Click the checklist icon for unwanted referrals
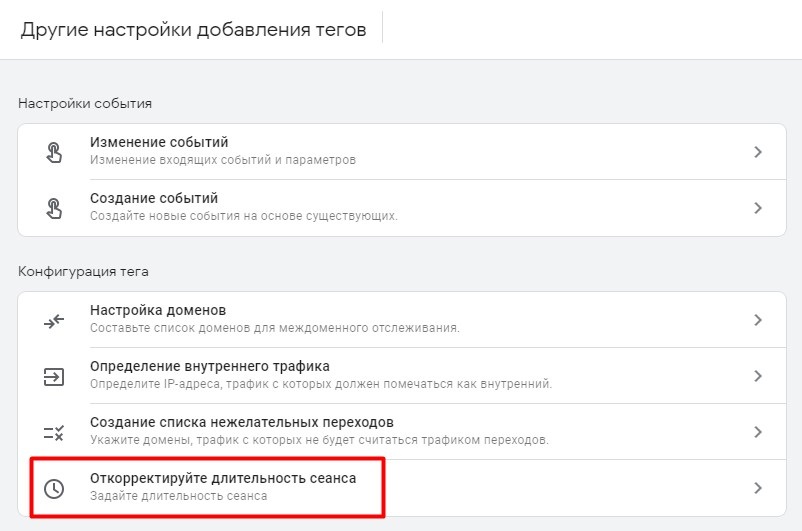The image size is (802, 531). click(x=54, y=433)
